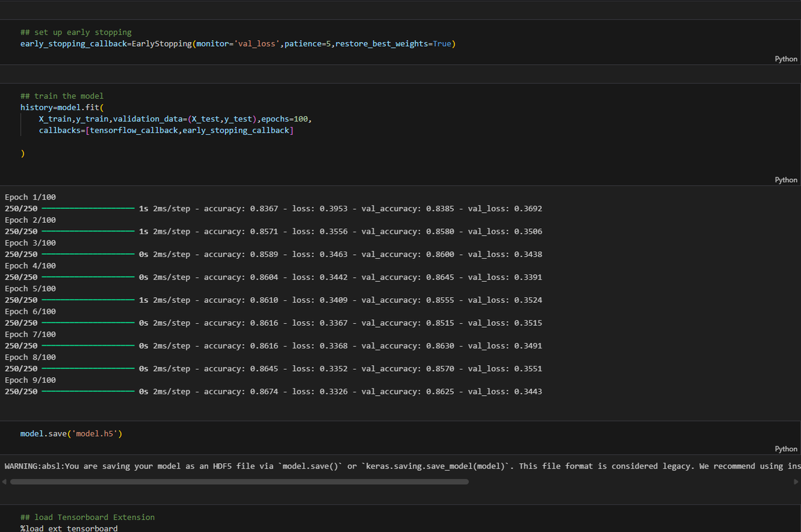Click the 'accuracy: 0.8589' value in Epoch 3
The height and width of the screenshot is (532, 801).
[x=241, y=254]
